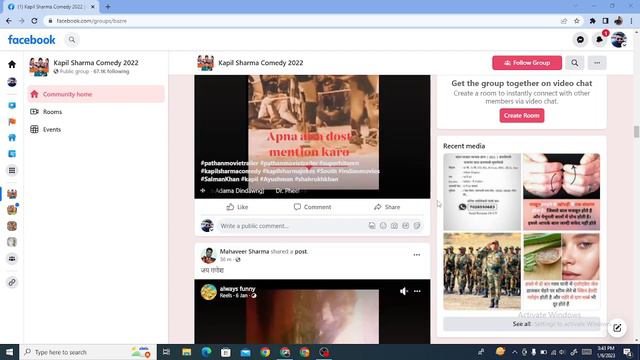Search within the group icon
Viewport: 640px width, 360px height.
coord(574,63)
